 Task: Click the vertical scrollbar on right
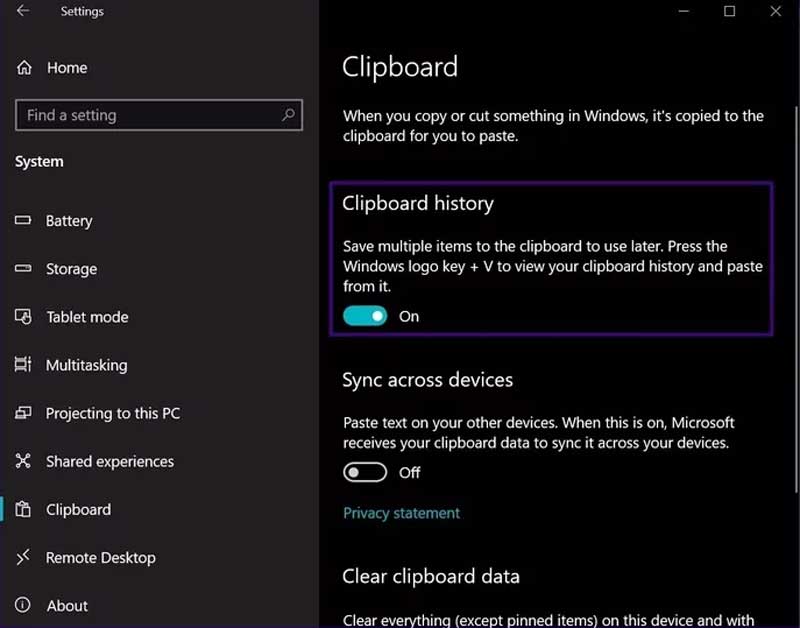click(x=796, y=299)
